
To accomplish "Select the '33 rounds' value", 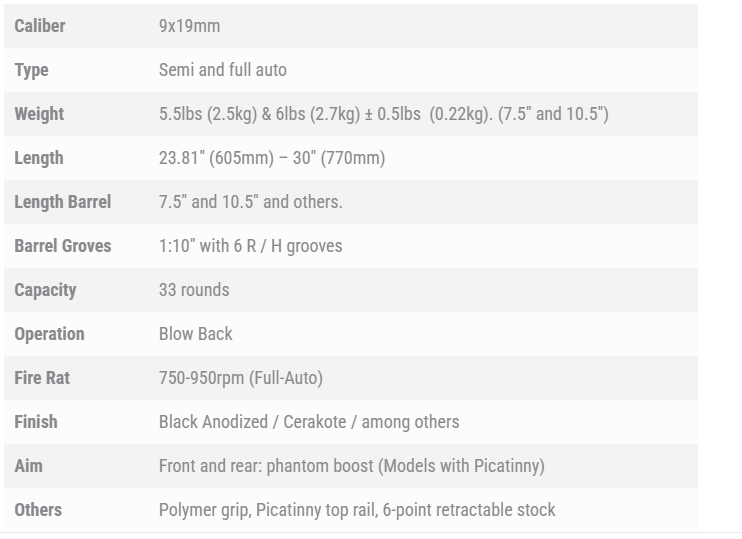I will (x=194, y=290).
